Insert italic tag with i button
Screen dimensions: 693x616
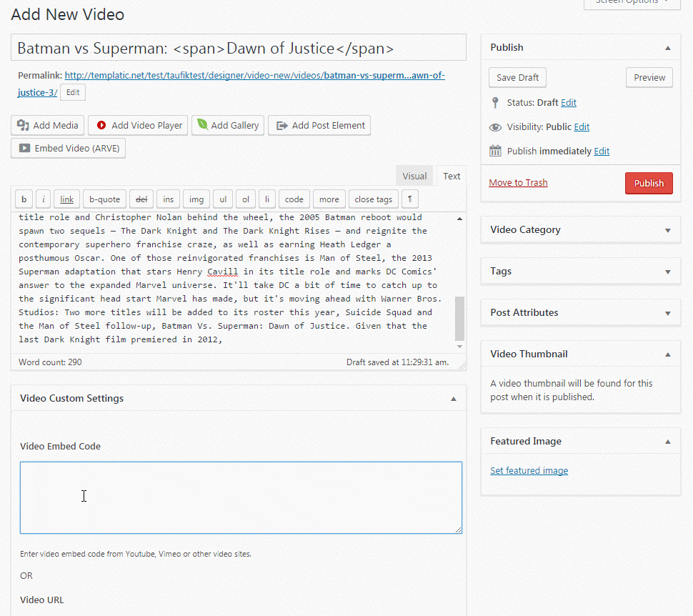[44, 199]
